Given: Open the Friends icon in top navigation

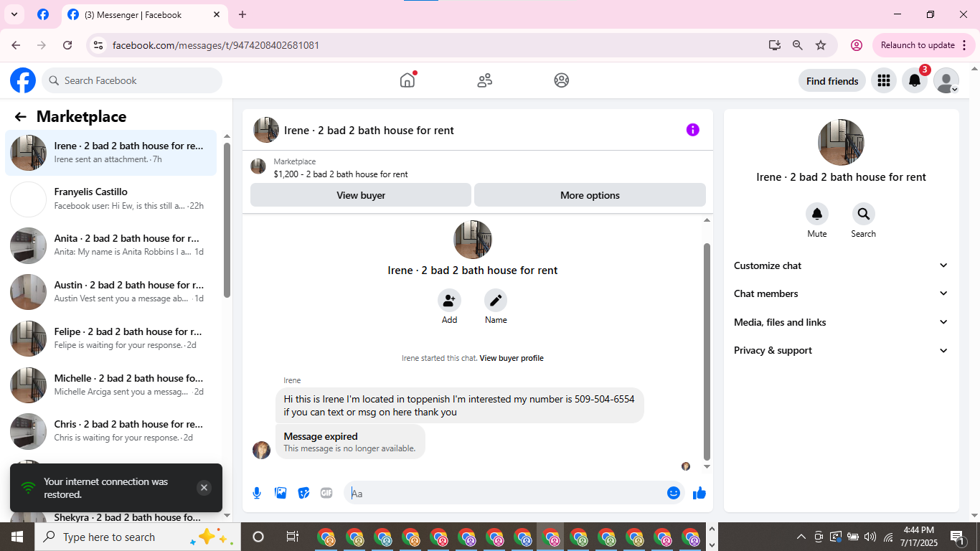Looking at the screenshot, I should click(x=485, y=80).
